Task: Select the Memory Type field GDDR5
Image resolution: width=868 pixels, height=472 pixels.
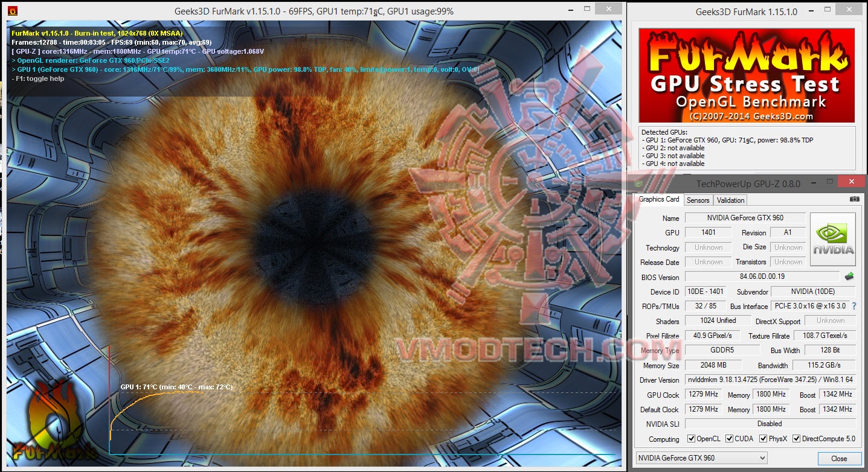Action: pos(722,350)
